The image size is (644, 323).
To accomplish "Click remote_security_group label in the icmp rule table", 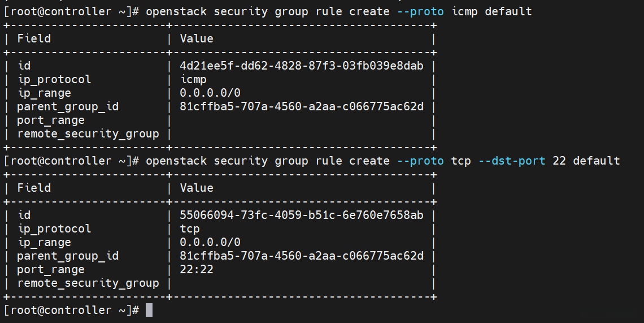I will 88,133.
